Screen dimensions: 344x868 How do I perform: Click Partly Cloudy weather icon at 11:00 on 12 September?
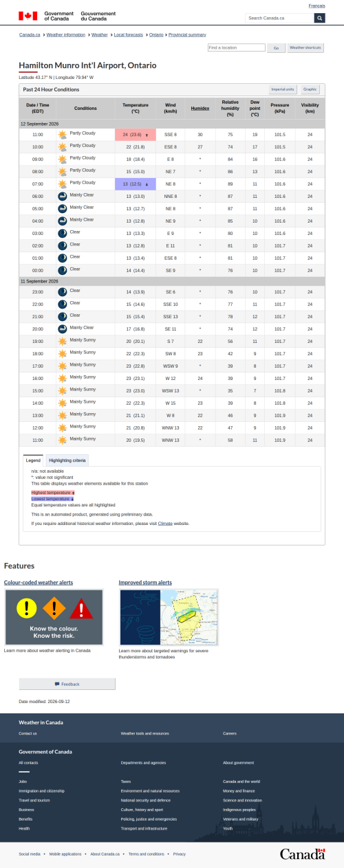[x=63, y=135]
